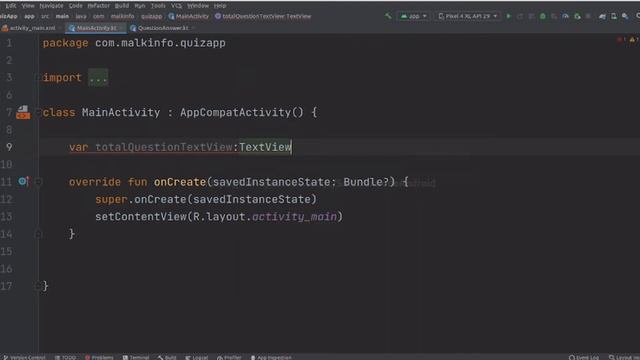The height and width of the screenshot is (360, 640).
Task: Open the Version Control tool window
Action: point(24,357)
